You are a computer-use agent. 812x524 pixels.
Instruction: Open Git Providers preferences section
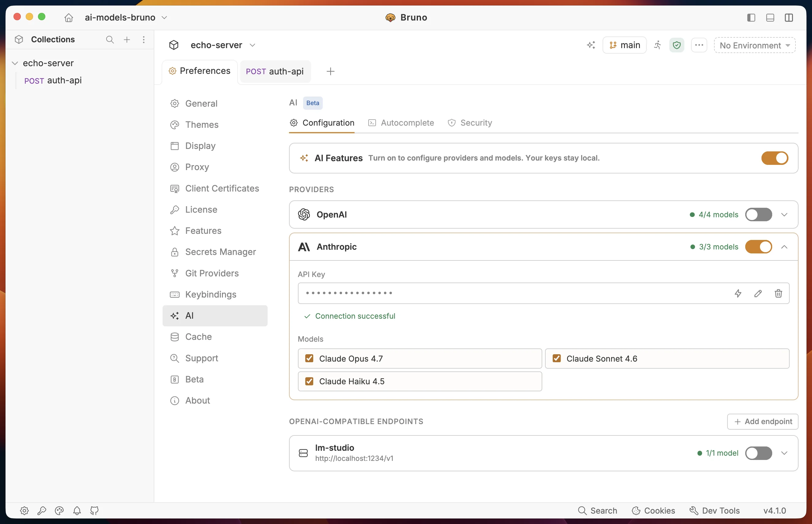coord(215,273)
